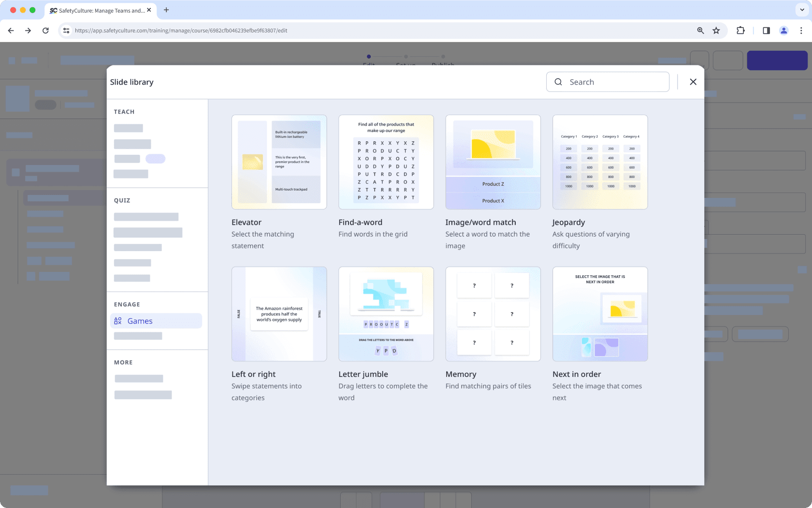Open the Chrome profile avatar
Image resolution: width=812 pixels, height=508 pixels.
783,30
